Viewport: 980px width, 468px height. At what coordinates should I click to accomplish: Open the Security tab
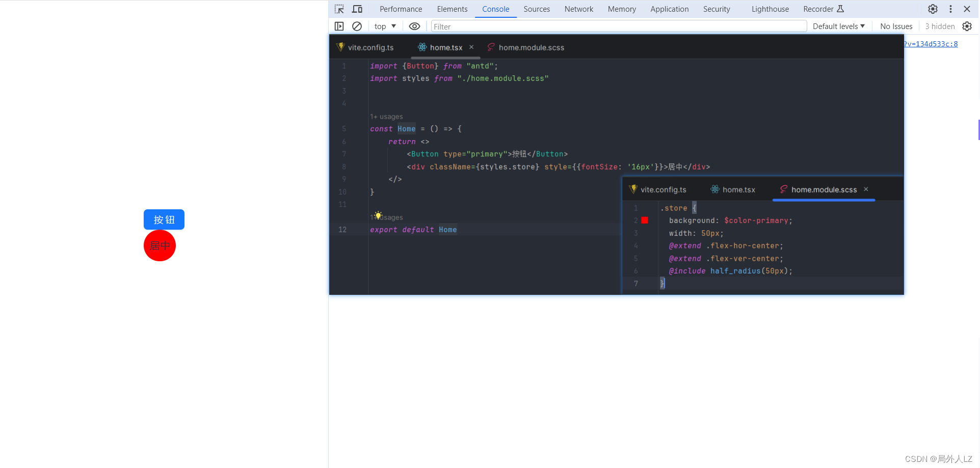(x=717, y=9)
